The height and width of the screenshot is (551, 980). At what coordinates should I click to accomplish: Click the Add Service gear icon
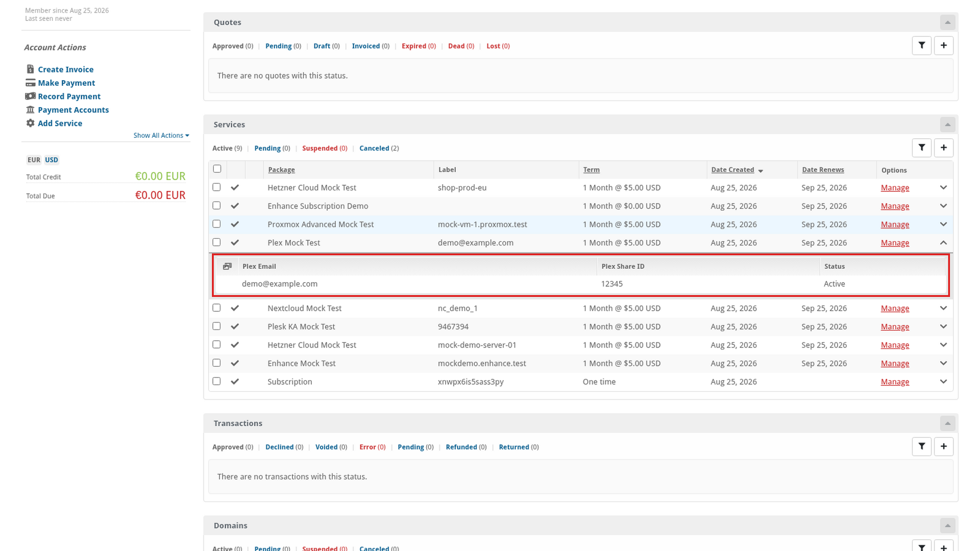click(x=30, y=123)
